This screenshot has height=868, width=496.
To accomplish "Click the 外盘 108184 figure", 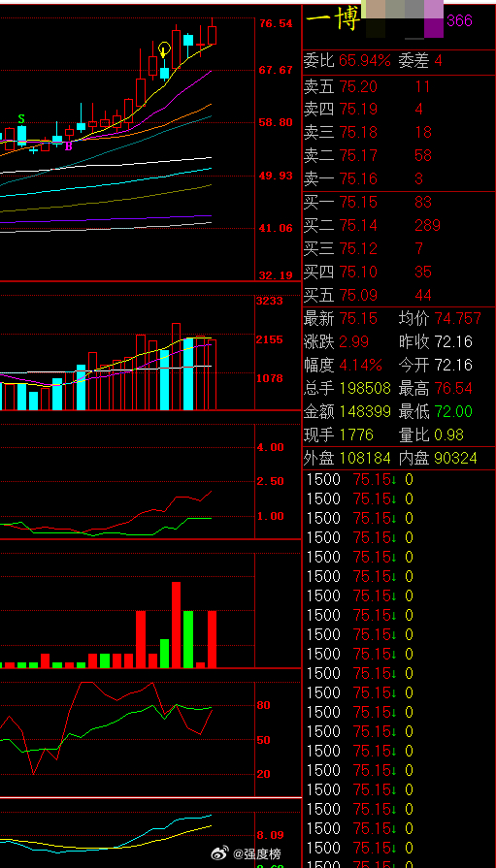I will click(365, 458).
